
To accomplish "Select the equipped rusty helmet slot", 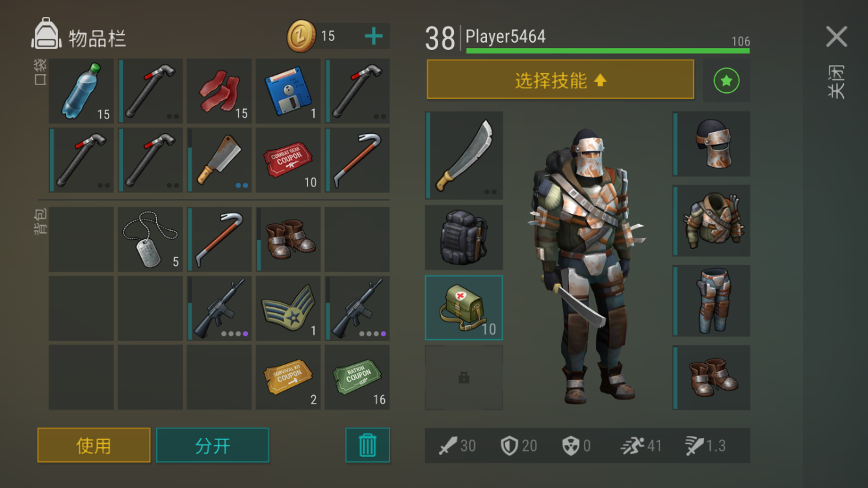I will point(711,144).
